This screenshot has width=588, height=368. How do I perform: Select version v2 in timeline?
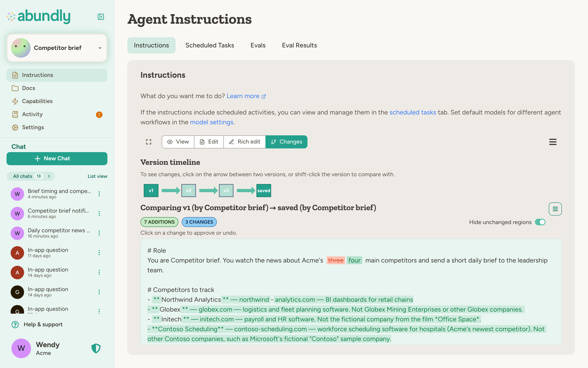pos(189,191)
